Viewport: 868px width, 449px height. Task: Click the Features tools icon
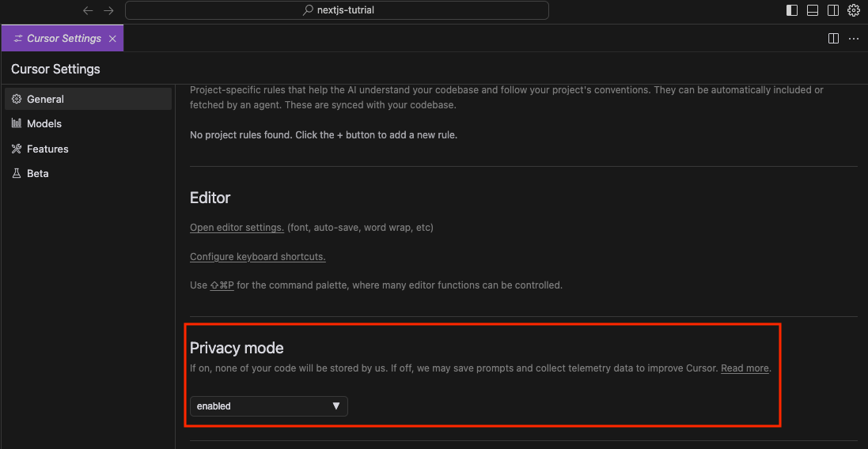click(17, 149)
